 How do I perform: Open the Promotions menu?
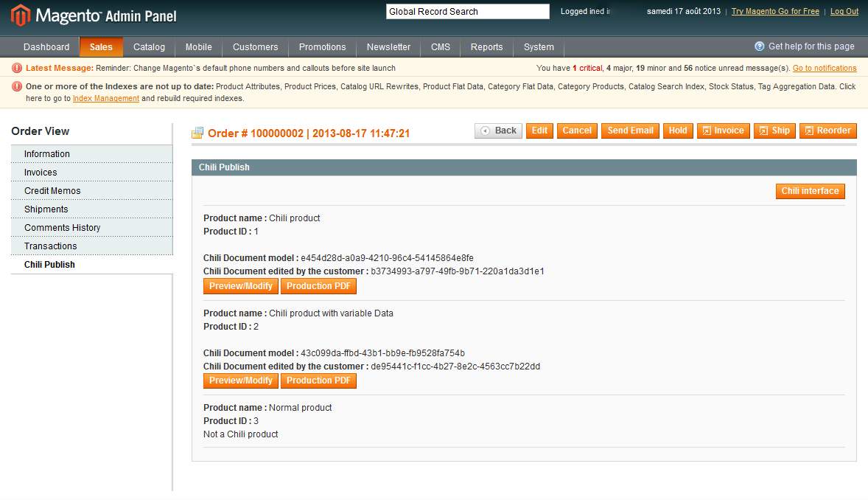[322, 47]
